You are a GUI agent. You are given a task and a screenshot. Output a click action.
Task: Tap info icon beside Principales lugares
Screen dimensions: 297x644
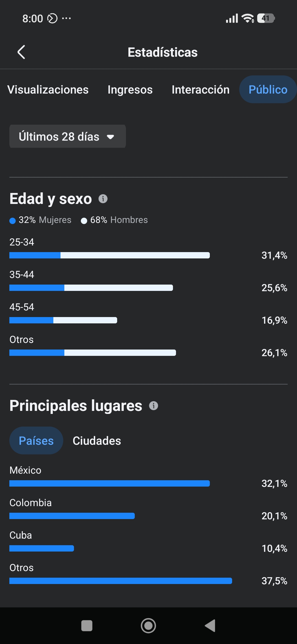click(x=153, y=406)
